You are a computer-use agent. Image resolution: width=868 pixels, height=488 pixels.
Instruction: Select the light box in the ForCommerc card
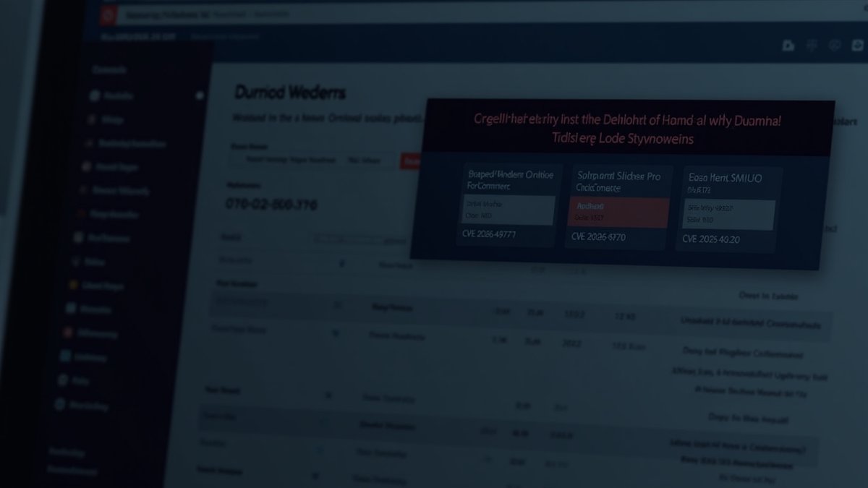(x=509, y=210)
